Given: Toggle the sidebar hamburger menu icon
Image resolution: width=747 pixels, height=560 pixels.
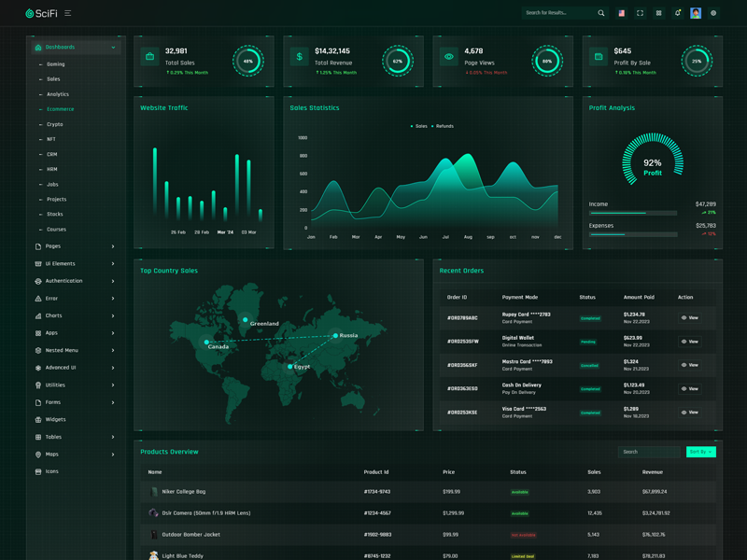Looking at the screenshot, I should pos(68,13).
